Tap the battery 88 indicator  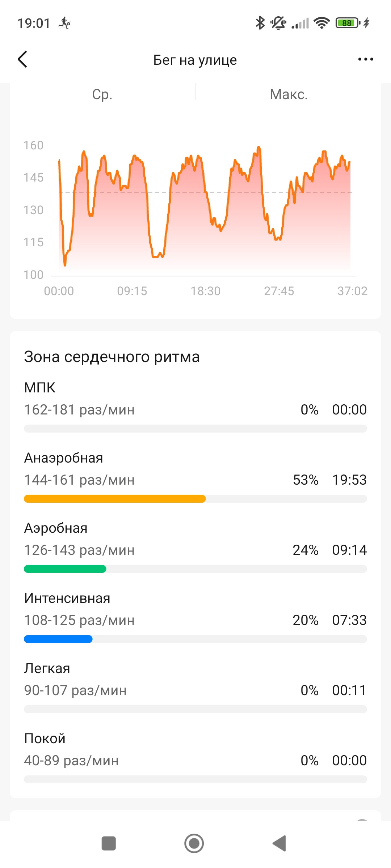(348, 23)
